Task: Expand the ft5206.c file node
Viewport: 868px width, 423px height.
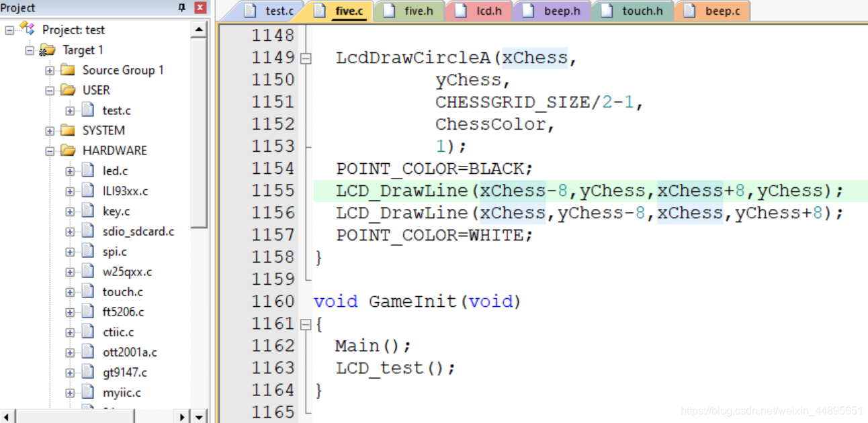Action: (70, 312)
